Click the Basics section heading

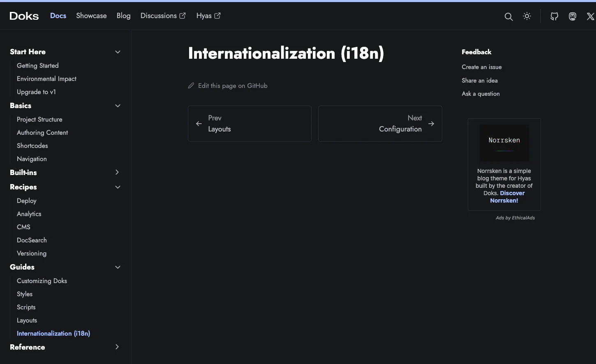21,106
